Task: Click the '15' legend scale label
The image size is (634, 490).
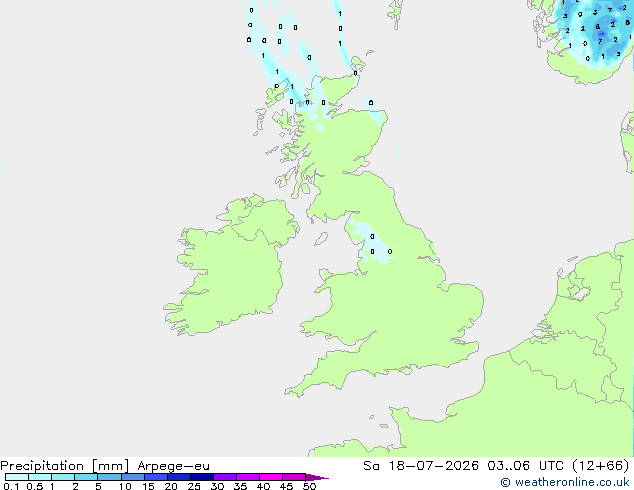Action: tap(148, 486)
